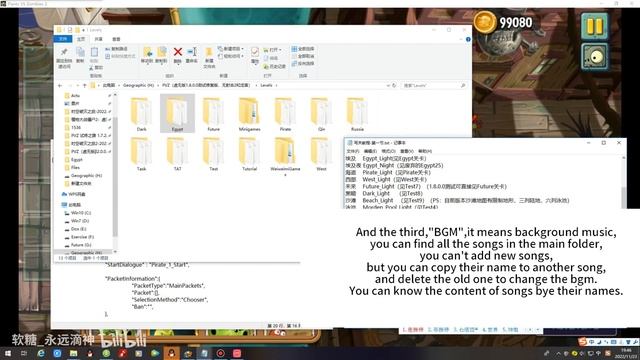Image resolution: width=640 pixels, height=360 pixels.
Task: Click the History ribbon button
Action: coord(275,66)
